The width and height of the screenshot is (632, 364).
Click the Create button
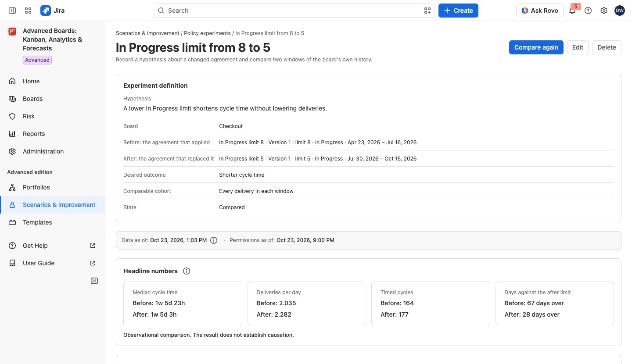(x=458, y=11)
